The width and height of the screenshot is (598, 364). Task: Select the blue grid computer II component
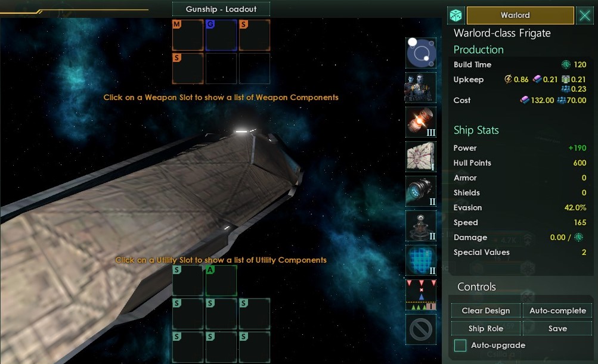coord(421,260)
